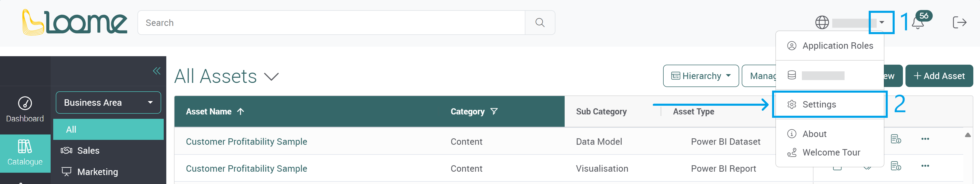This screenshot has width=980, height=184.
Task: Open details icon for Power BI Report row
Action: pos(895,166)
